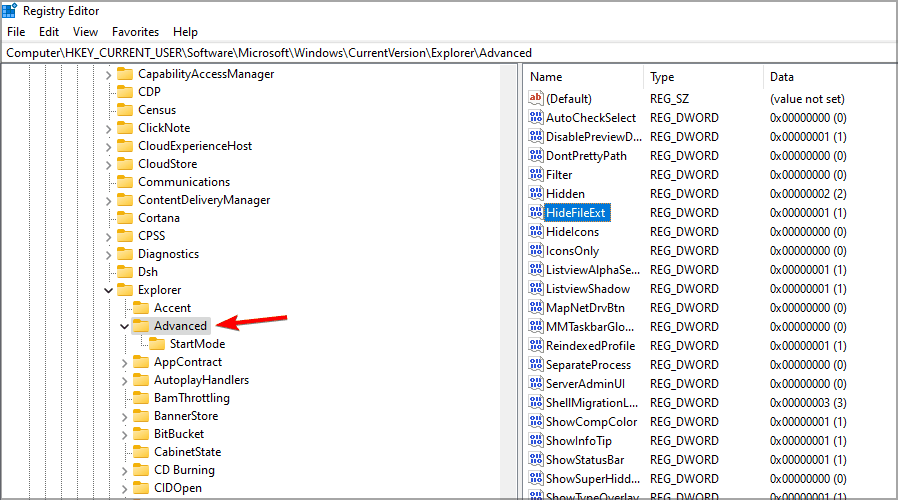898x500 pixels.
Task: Select the ShowSuperHidd... value name
Action: [593, 478]
